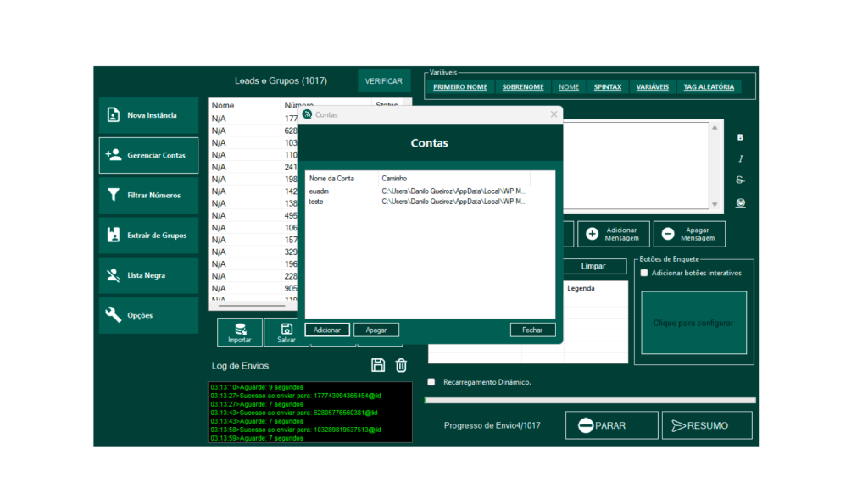The image size is (868, 488).
Task: Select the euadm account row
Action: (x=320, y=191)
